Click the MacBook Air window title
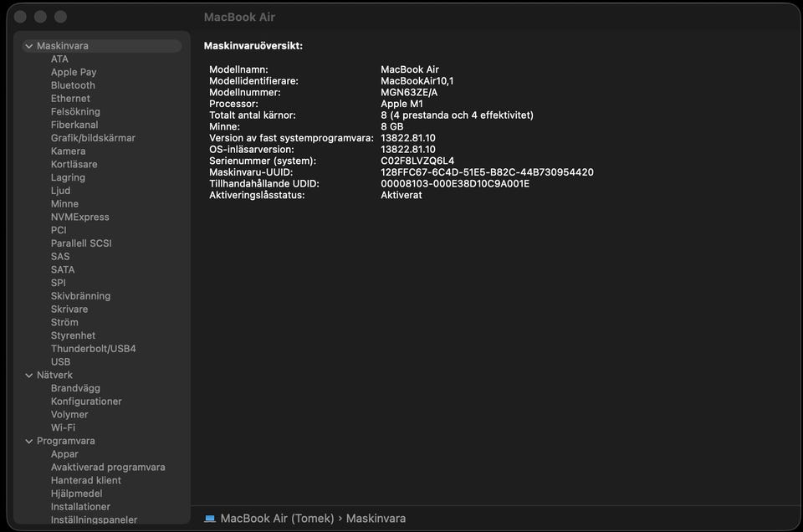Image resolution: width=803 pixels, height=532 pixels. 239,17
